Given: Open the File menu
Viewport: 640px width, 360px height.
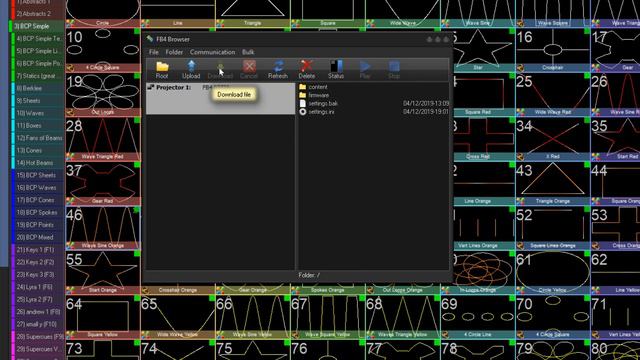Looking at the screenshot, I should [x=153, y=52].
